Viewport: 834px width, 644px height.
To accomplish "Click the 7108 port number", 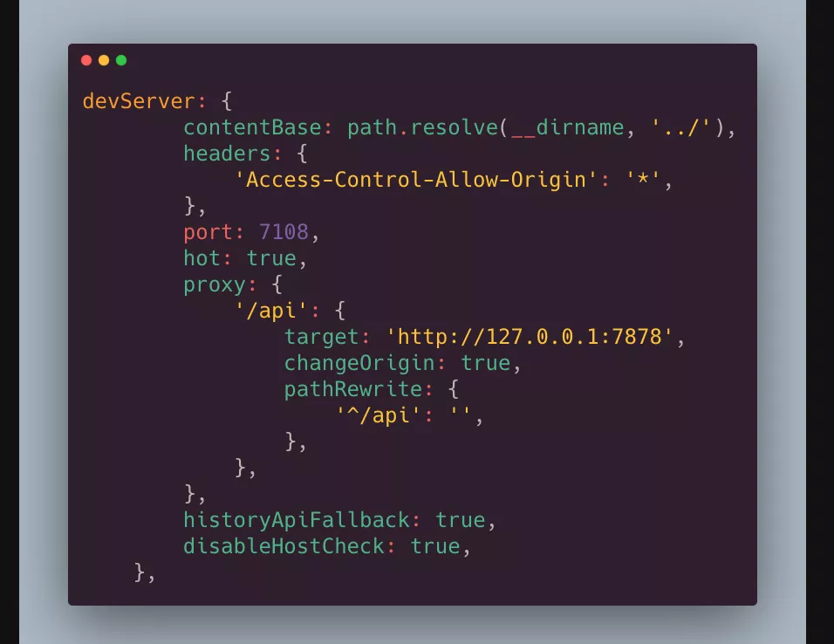I will click(284, 232).
